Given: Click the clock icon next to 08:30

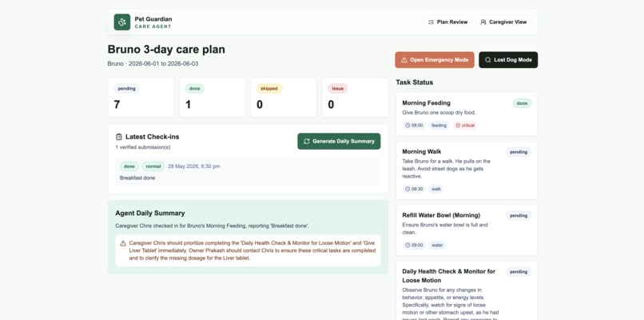Looking at the screenshot, I should click(407, 190).
